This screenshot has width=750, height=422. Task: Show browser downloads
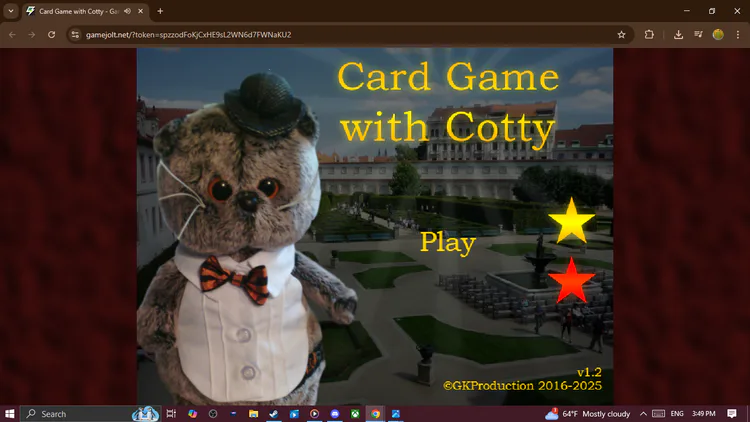click(x=678, y=34)
